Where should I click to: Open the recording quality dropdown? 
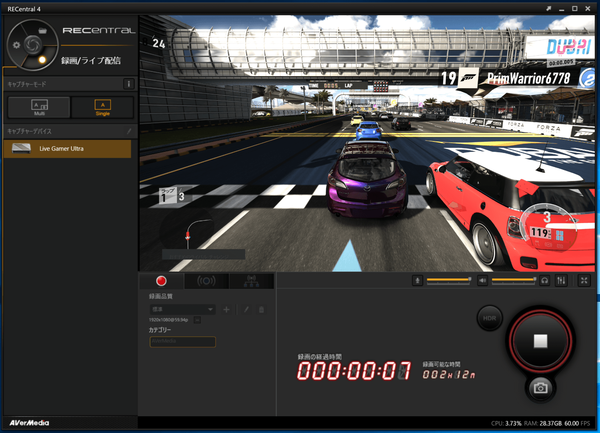click(x=182, y=309)
